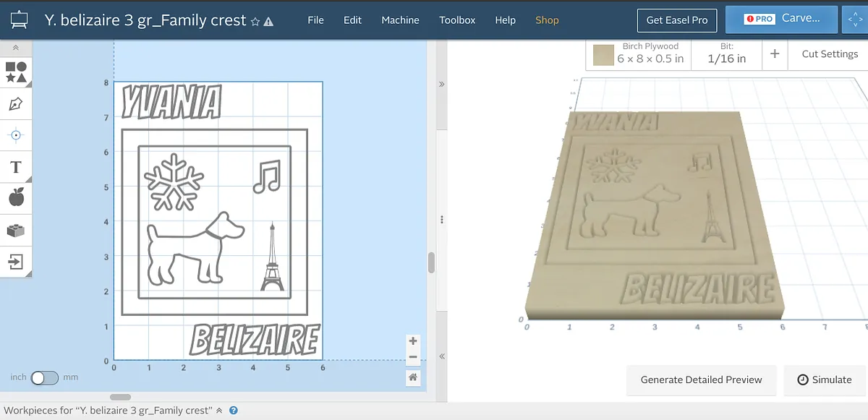
Task: Open the Machine menu
Action: [400, 20]
